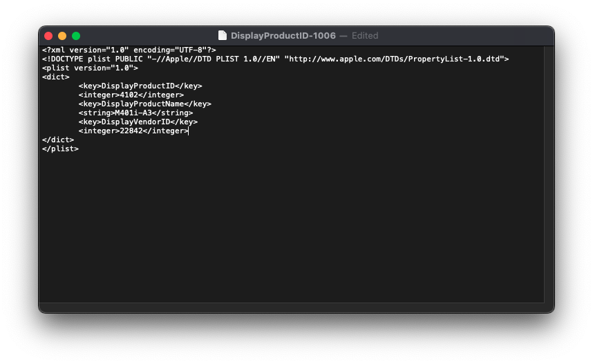The height and width of the screenshot is (364, 593).
Task: Zoom the window using the green button
Action: click(76, 36)
